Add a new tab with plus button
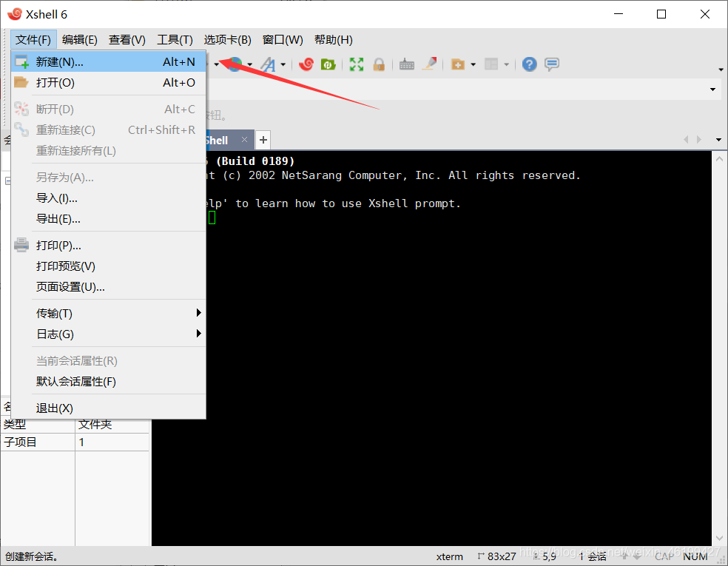 click(x=263, y=140)
